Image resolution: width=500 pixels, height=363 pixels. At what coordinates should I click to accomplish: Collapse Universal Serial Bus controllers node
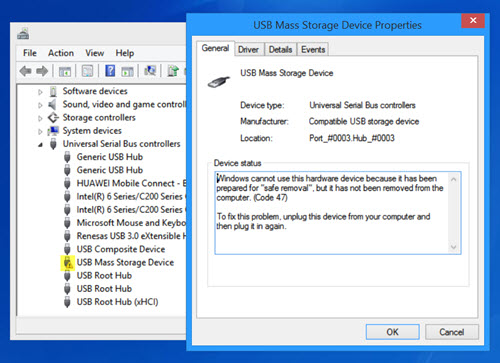click(41, 145)
